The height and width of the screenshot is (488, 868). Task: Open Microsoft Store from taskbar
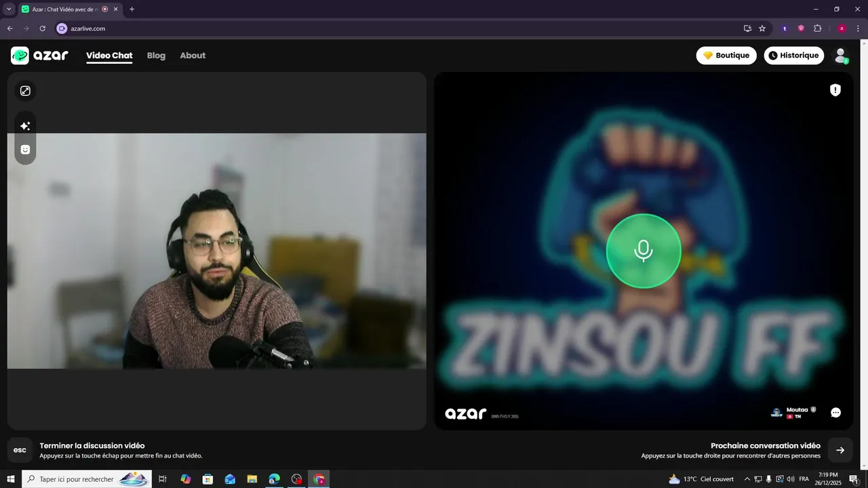(x=208, y=479)
